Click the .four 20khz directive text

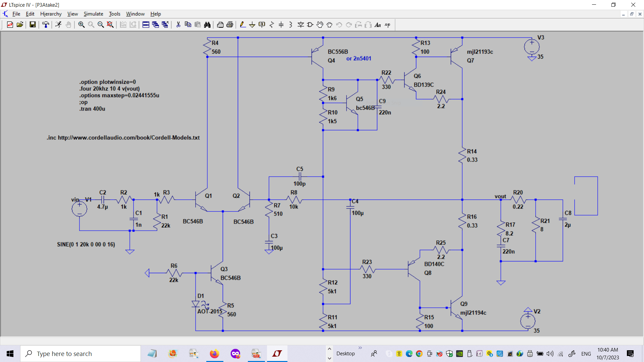coord(109,89)
